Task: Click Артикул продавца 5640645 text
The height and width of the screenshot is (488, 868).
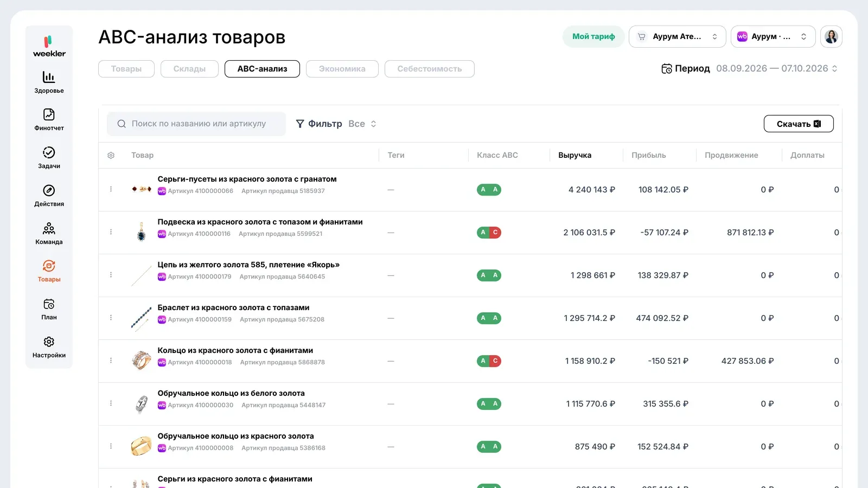Action: click(x=282, y=277)
